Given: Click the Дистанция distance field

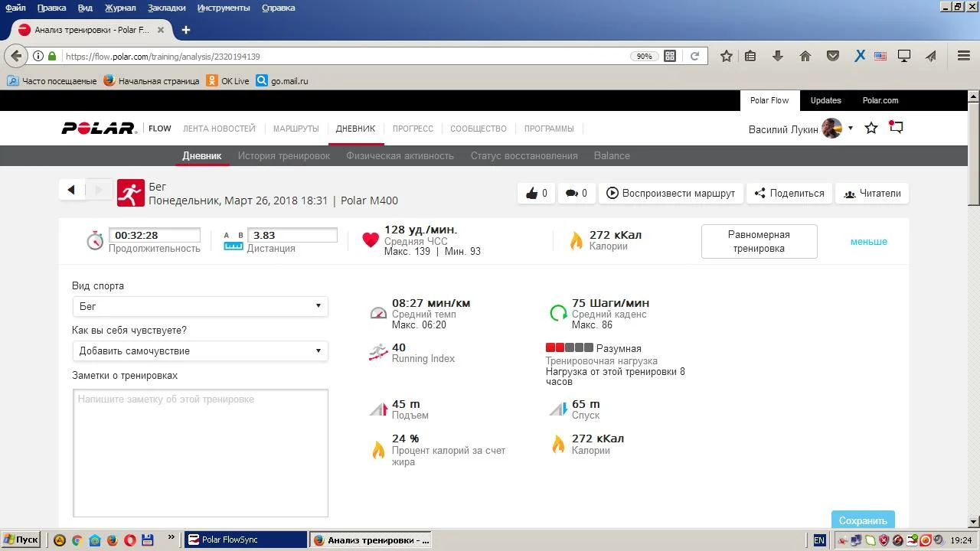Looking at the screenshot, I should (292, 235).
